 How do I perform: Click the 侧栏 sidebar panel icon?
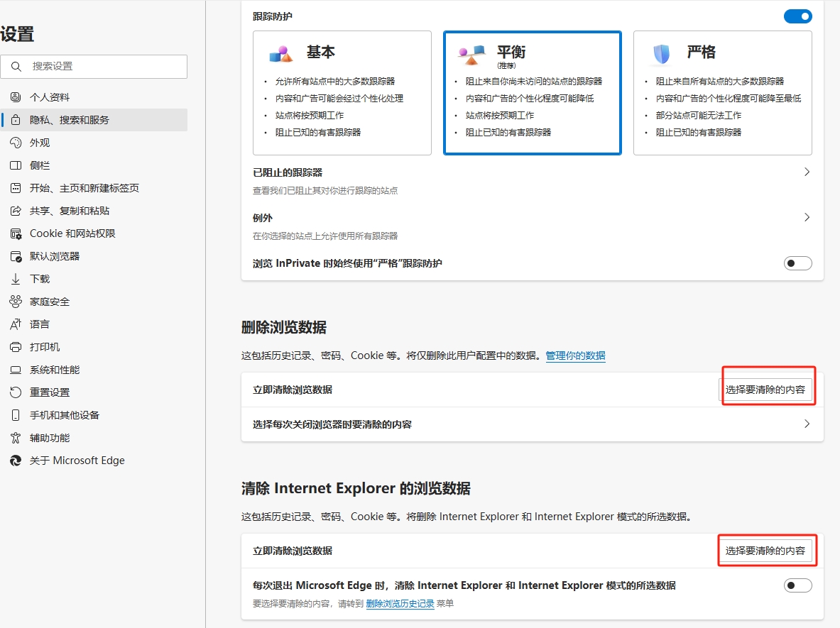(x=16, y=165)
